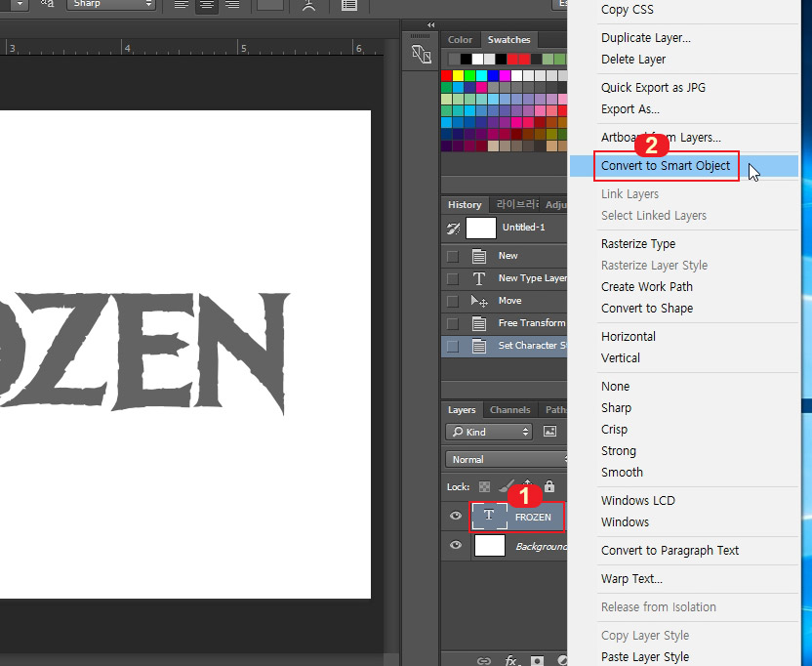Set anti-aliasing to Smooth in menu
This screenshot has height=666, width=812.
(x=622, y=473)
